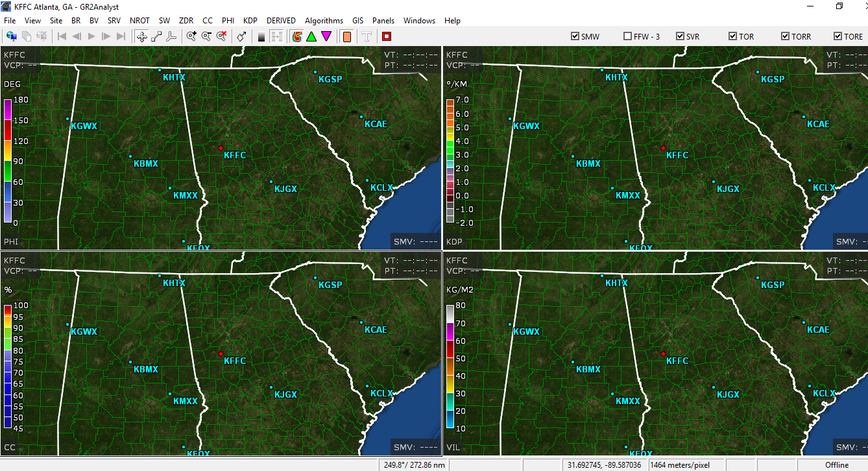Select the distance measuring line tool
868x471 pixels.
(156, 36)
